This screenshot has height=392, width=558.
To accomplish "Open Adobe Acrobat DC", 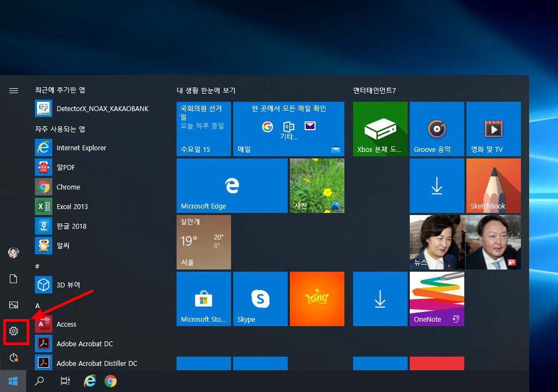I will [x=97, y=344].
